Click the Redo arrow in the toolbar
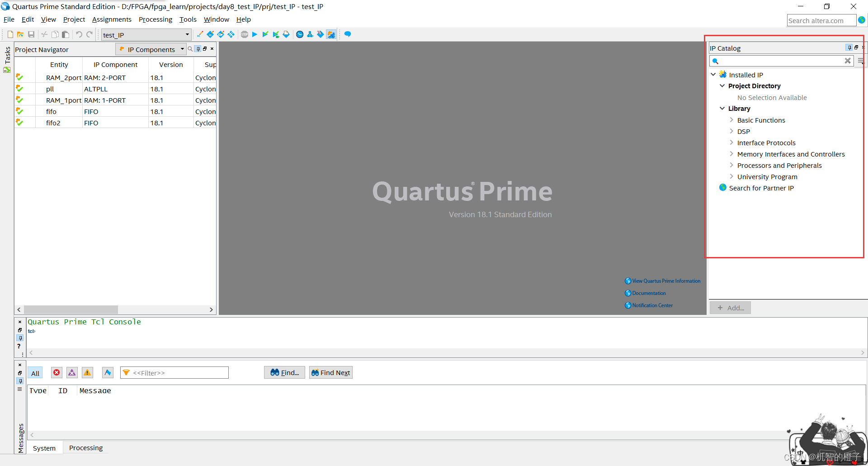Screen dimensions: 868x466 point(90,34)
